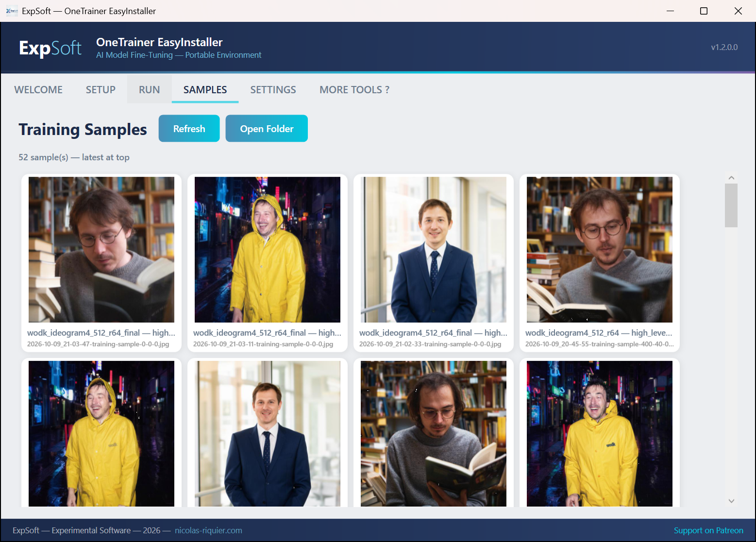Screen dimensions: 756x542
Task: Open second-row yellow raincoat thumbnail at far left
Action: 101,434
